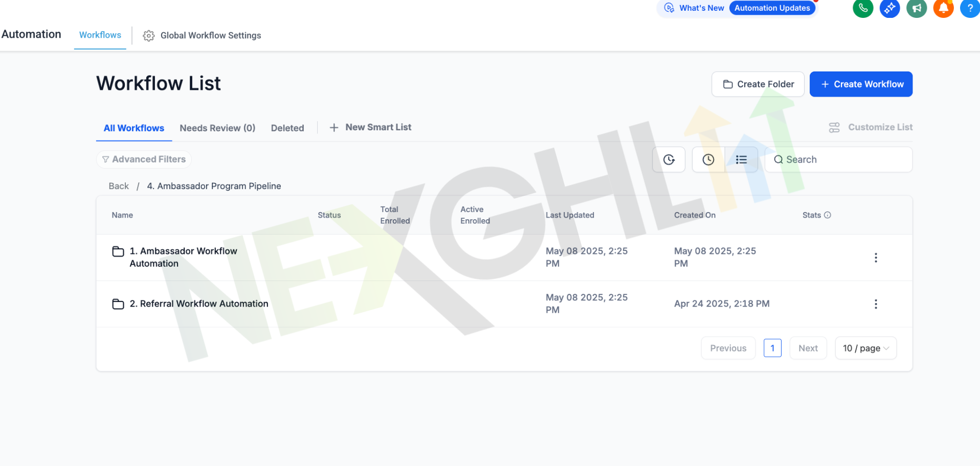Open the first clock icon view button
Screen dimensions: 980x466
[669, 160]
